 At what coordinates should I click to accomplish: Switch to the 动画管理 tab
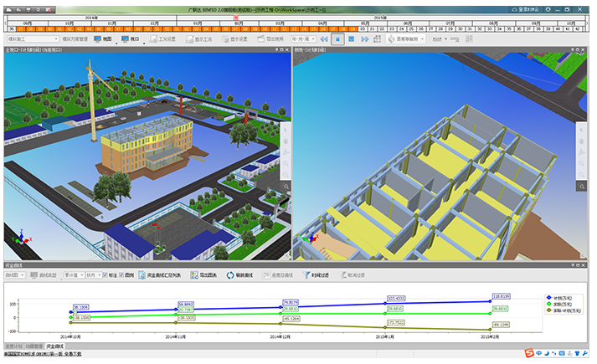[x=33, y=345]
